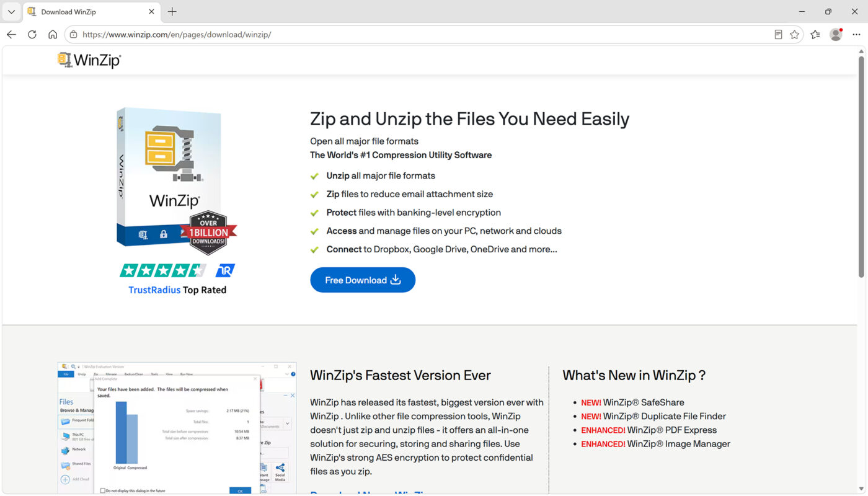Reload the current page
This screenshot has width=868, height=496.
pyautogui.click(x=32, y=35)
